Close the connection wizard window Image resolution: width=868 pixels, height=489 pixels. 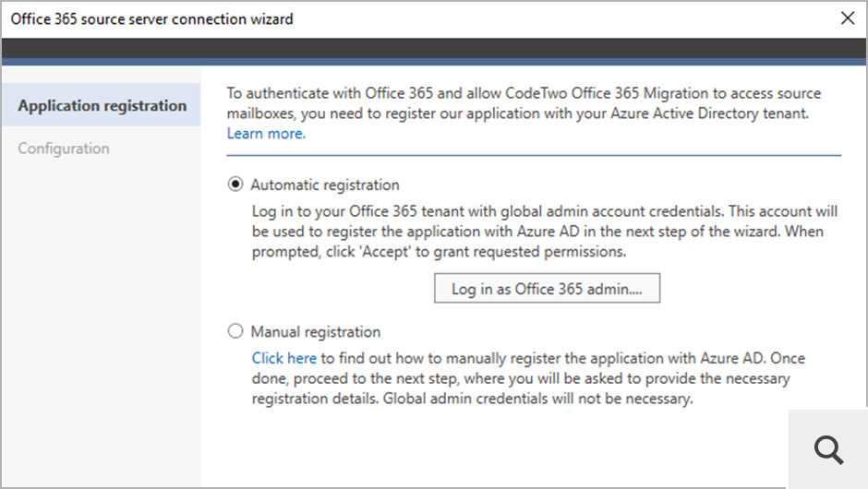coord(848,18)
